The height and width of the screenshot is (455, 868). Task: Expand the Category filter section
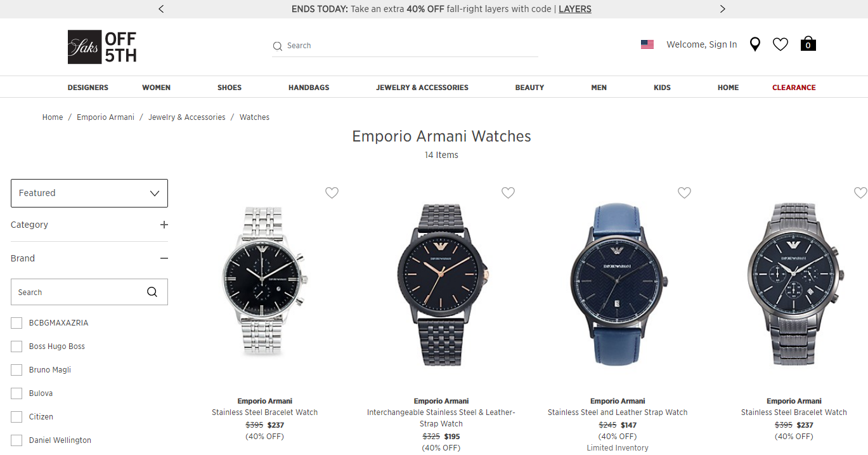pyautogui.click(x=89, y=225)
